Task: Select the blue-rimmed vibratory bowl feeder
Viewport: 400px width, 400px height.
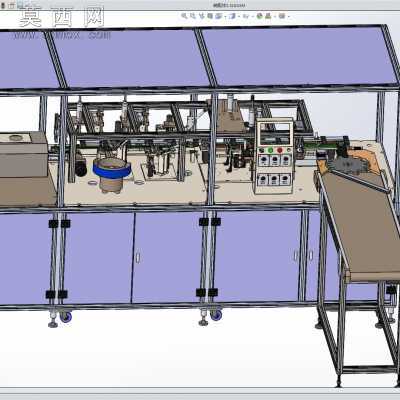Action: [111, 174]
